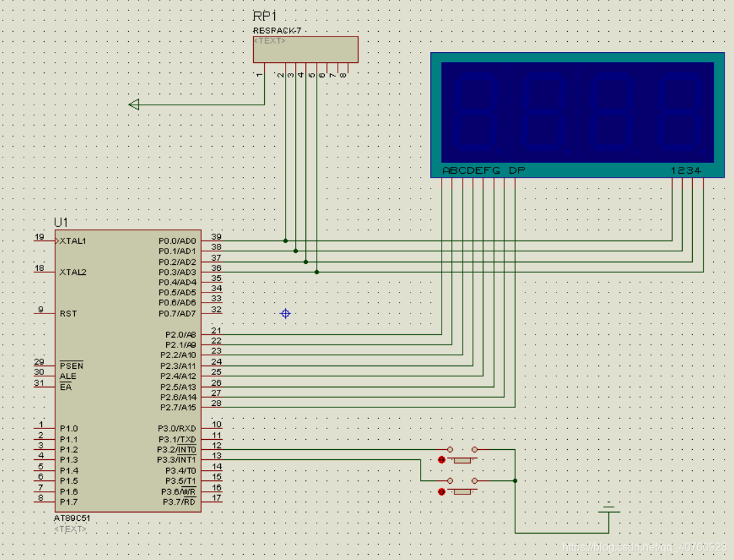The width and height of the screenshot is (734, 560).
Task: Click the P3.3/INT1 pin name
Action: (x=176, y=460)
